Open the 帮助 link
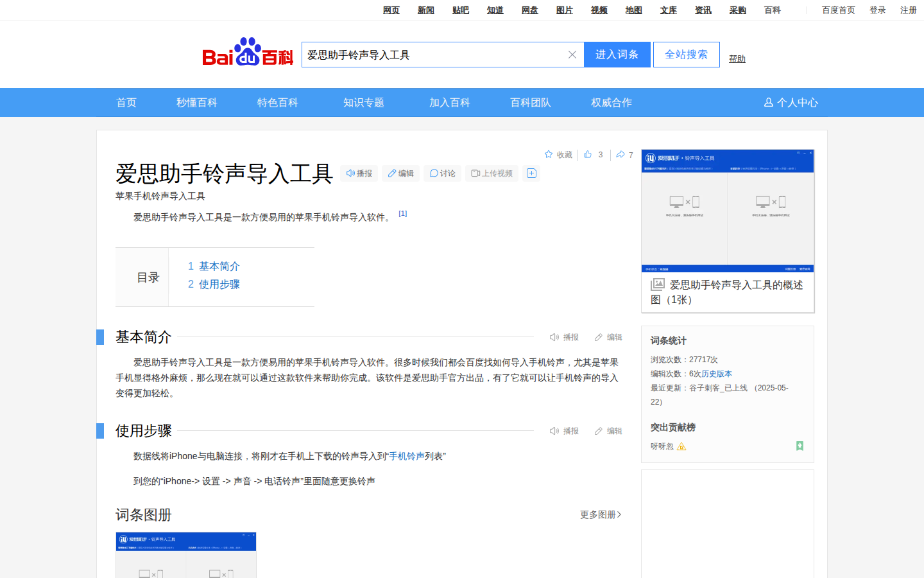 pos(737,58)
